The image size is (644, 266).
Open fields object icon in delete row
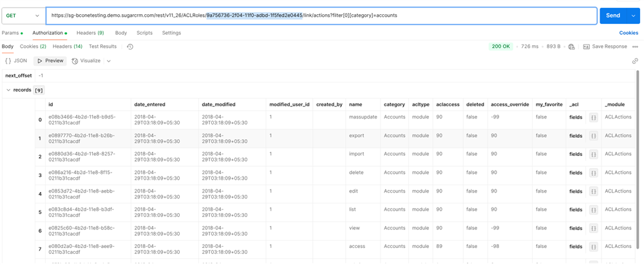tap(593, 173)
